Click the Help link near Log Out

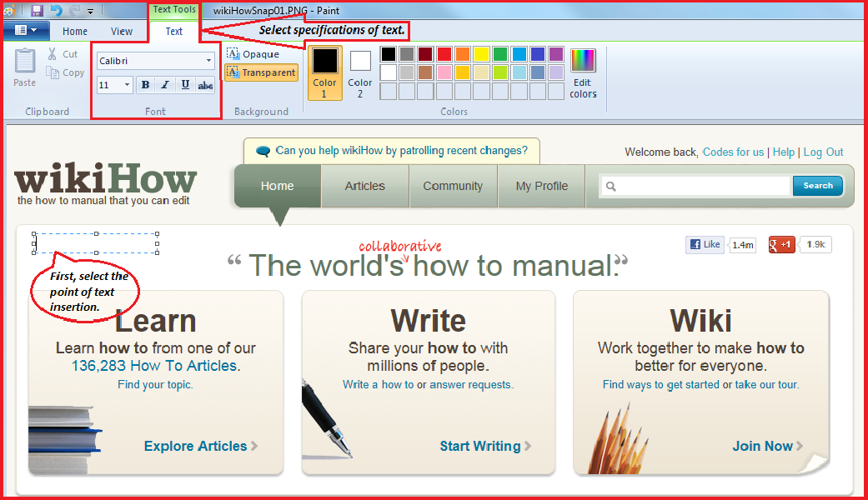point(783,152)
